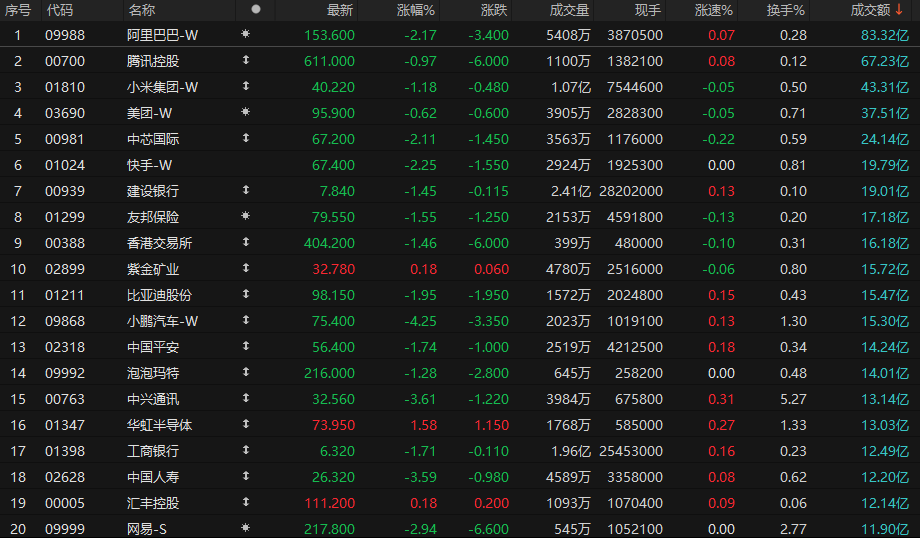Select the stock name 建设银行
This screenshot has height=538, width=920.
pyautogui.click(x=153, y=191)
